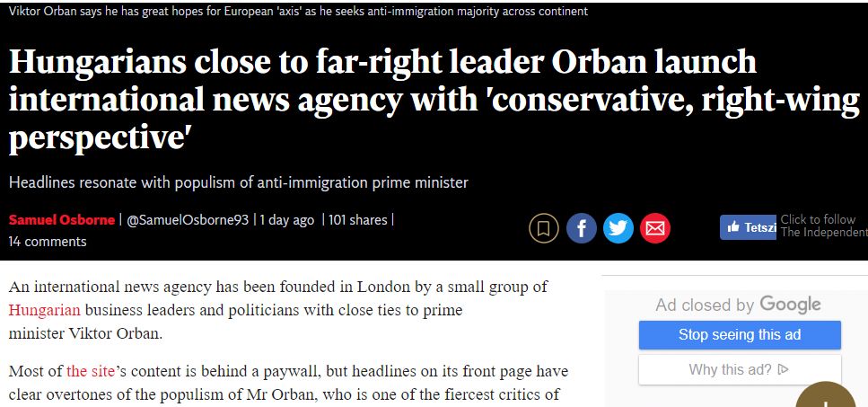Click the brown circular plus button
This screenshot has width=868, height=407.
825,397
